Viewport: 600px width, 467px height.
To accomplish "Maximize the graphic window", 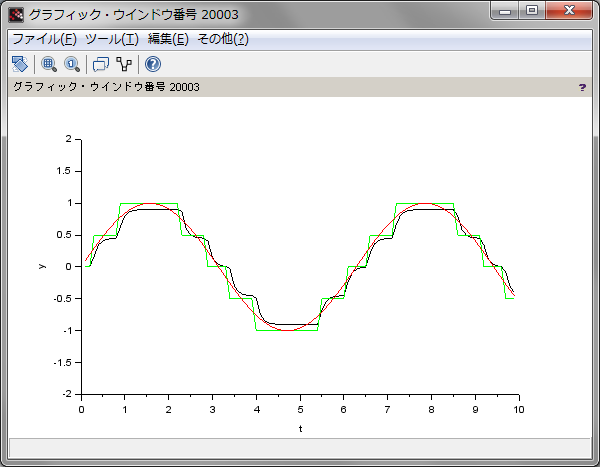I will pos(532,11).
